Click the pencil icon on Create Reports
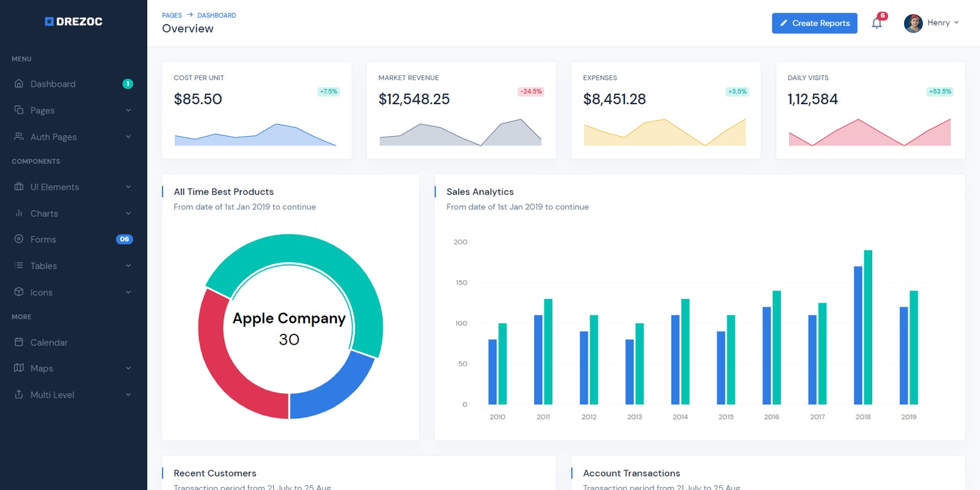 tap(783, 23)
